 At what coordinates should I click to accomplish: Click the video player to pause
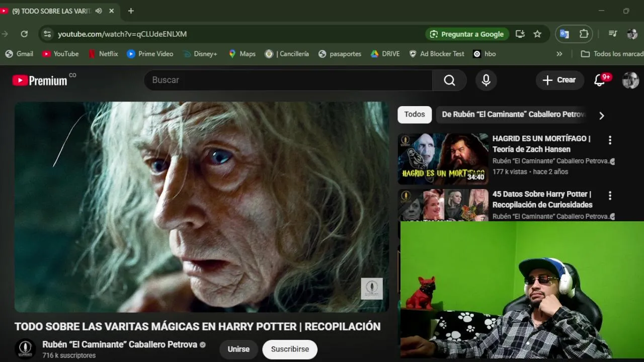(202, 207)
